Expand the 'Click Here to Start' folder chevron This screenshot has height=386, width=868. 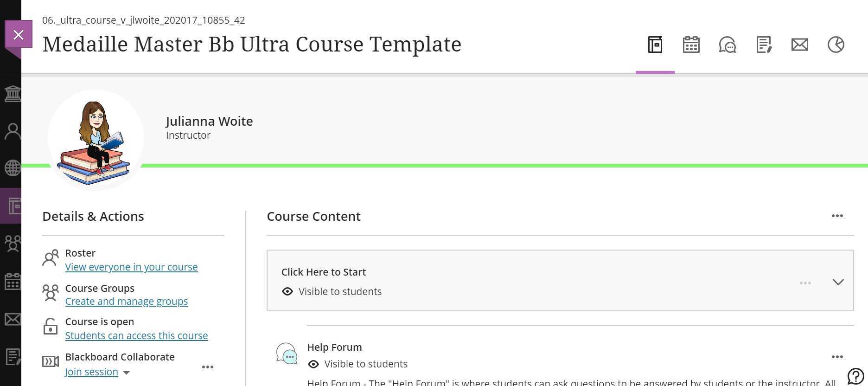click(x=838, y=282)
